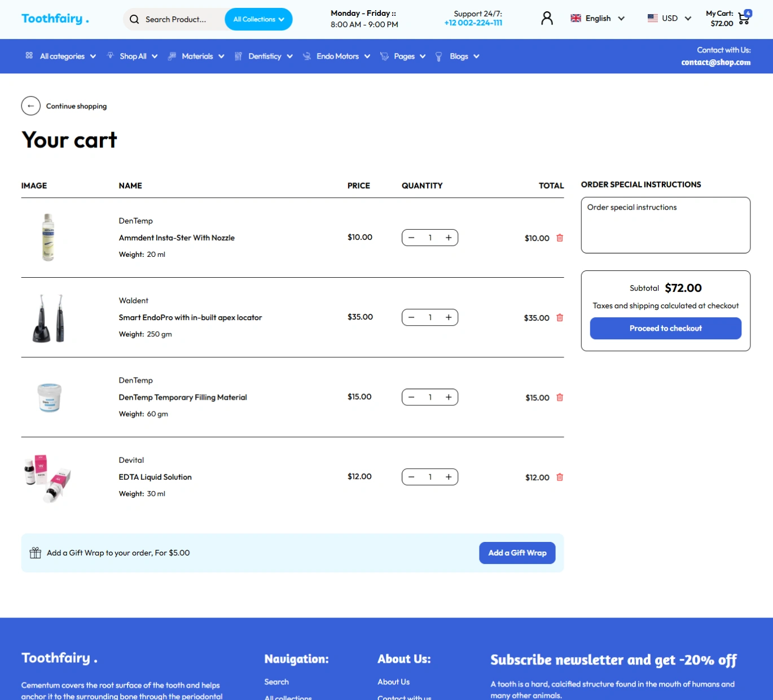Click the Toothfairy logo in footer
Viewport: 773px width, 700px height.
coord(59,658)
